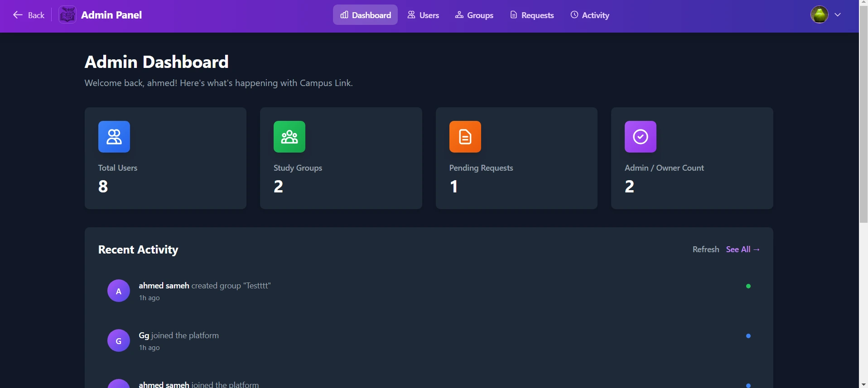The width and height of the screenshot is (868, 388).
Task: Click the welcome back subtitle text
Action: (x=219, y=83)
